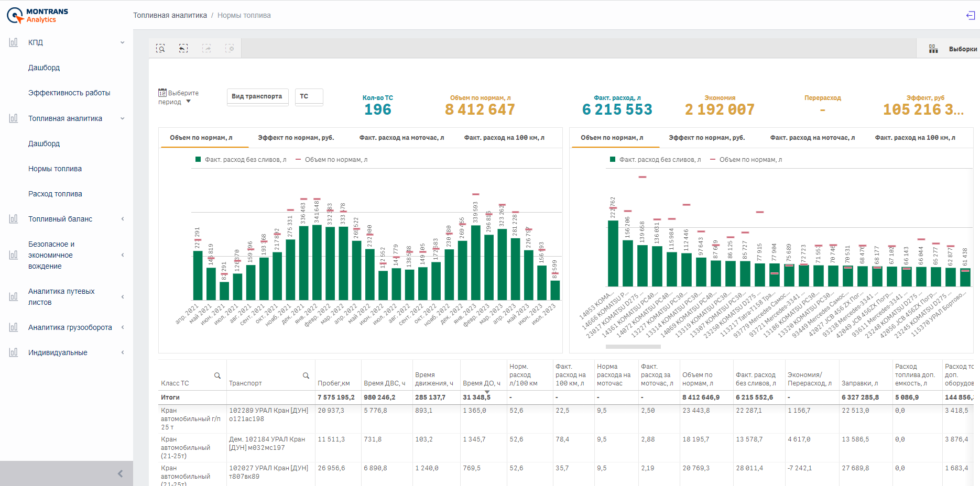Select left chart tab Объем по нормам, л
This screenshot has width=980, height=486.
[201, 138]
